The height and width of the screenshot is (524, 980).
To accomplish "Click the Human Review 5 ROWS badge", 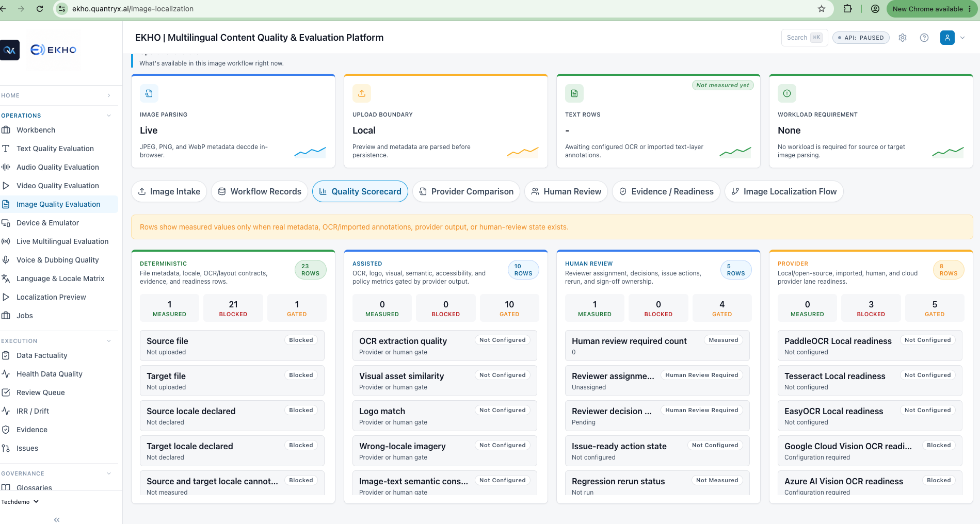I will tap(736, 270).
